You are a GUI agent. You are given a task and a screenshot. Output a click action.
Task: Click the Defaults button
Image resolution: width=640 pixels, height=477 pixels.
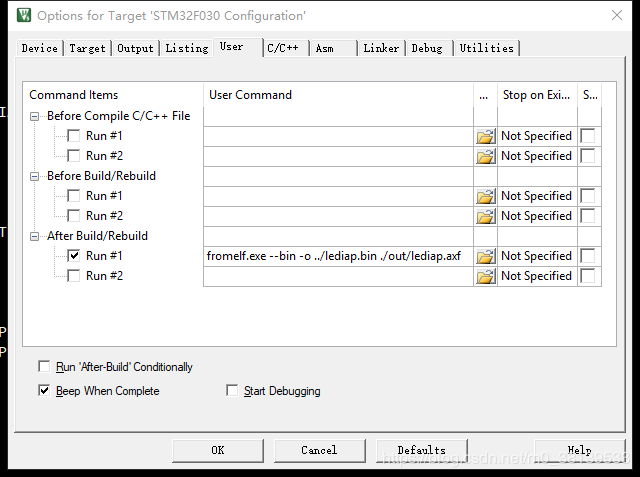(421, 450)
